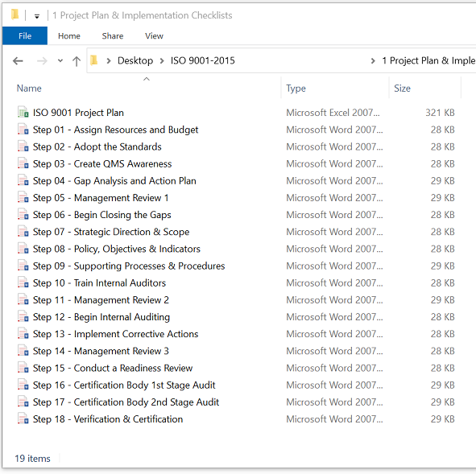The height and width of the screenshot is (474, 476).
Task: Click the Word icon of Step 13 file
Action: point(23,333)
